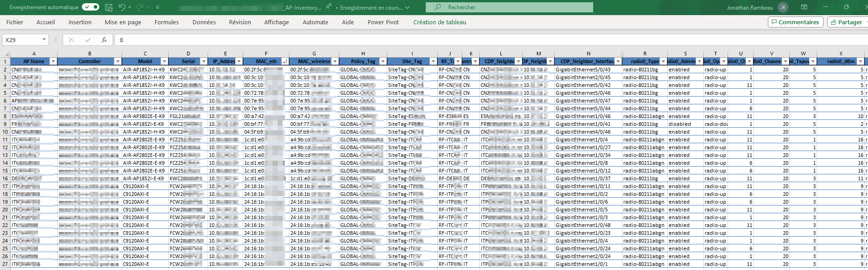Click the Model header cell
The height and width of the screenshot is (270, 868).
[145, 61]
